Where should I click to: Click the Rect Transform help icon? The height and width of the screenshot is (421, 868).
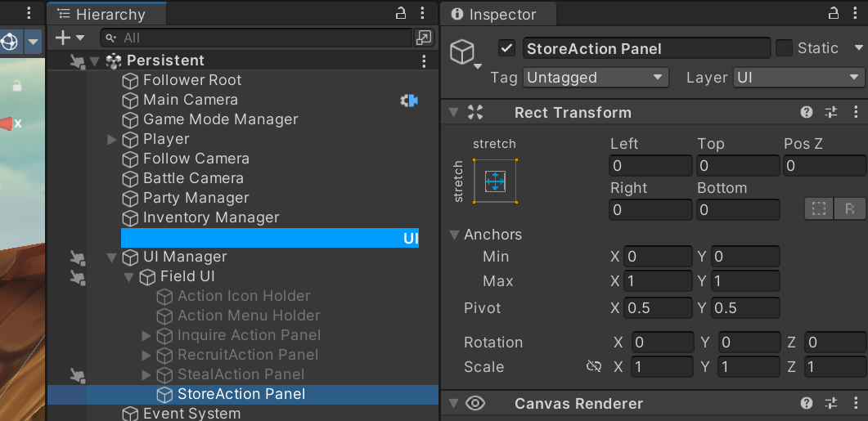click(807, 112)
